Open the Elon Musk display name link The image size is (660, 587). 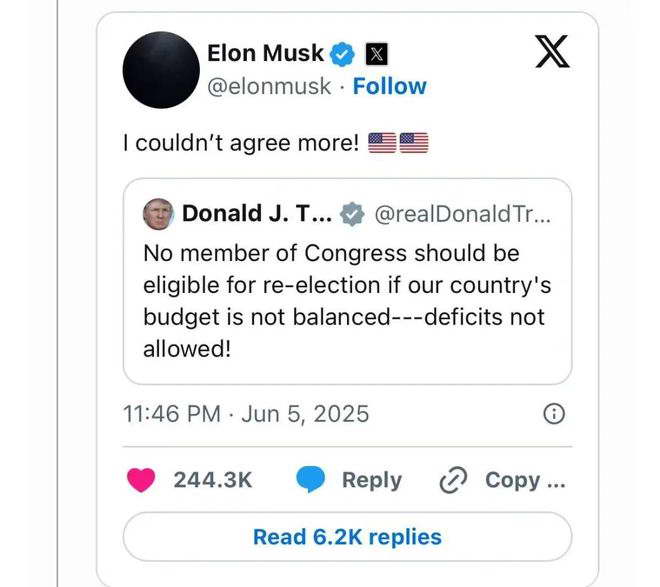pos(265,53)
